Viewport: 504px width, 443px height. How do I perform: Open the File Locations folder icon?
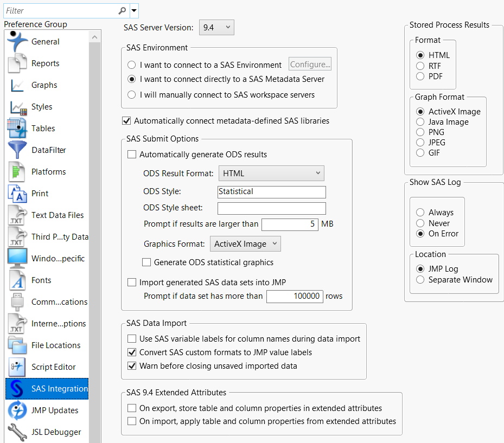tap(17, 345)
